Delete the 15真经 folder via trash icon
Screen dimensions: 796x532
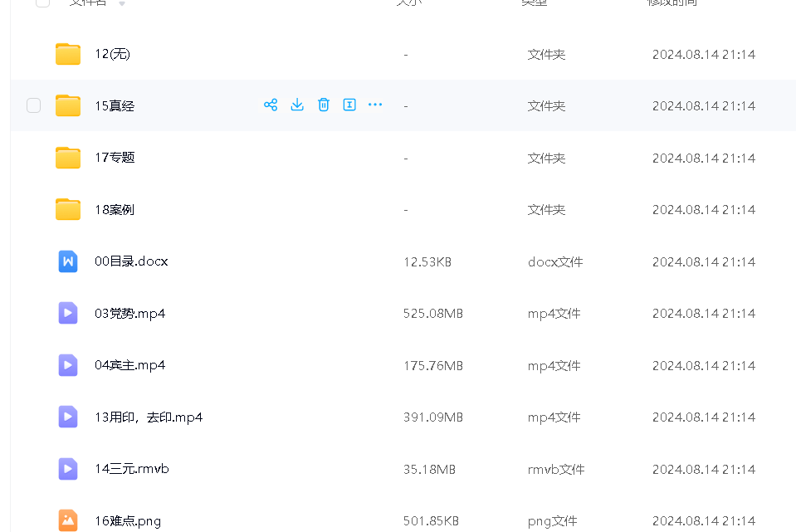pos(324,105)
